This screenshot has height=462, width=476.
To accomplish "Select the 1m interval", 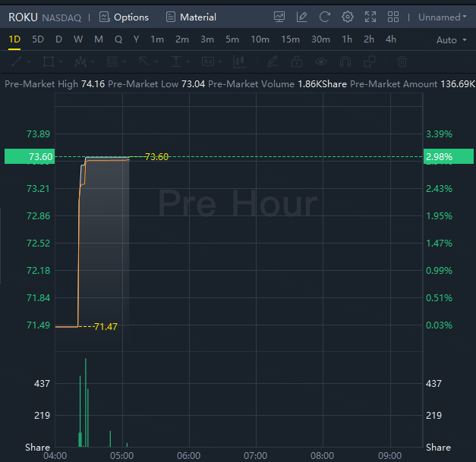I will coord(157,39).
